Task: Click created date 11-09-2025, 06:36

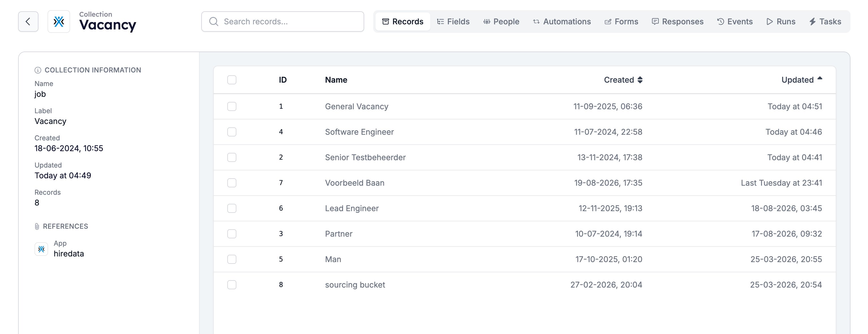Action: click(608, 107)
